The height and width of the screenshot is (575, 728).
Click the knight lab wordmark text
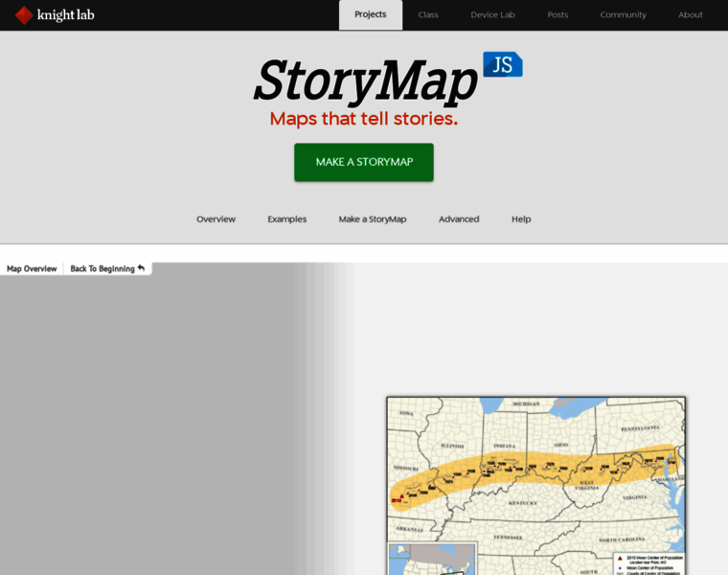pyautogui.click(x=65, y=15)
